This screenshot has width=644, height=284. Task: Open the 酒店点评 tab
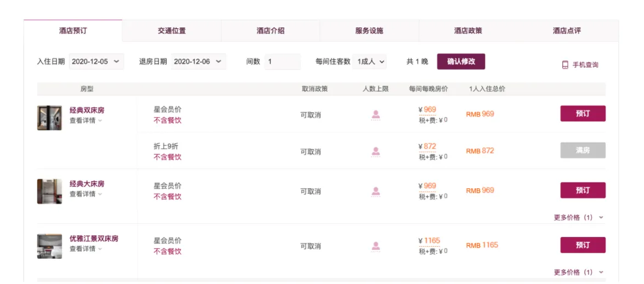pyautogui.click(x=567, y=31)
